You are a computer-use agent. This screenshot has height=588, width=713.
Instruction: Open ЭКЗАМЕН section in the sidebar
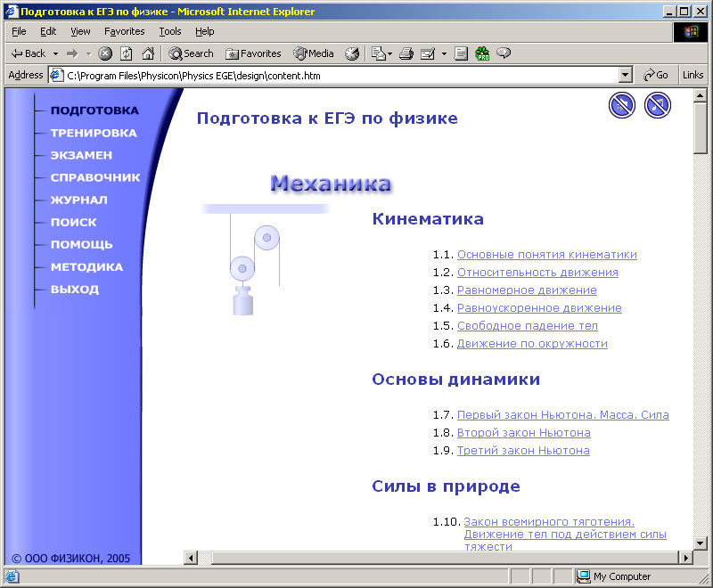(81, 155)
